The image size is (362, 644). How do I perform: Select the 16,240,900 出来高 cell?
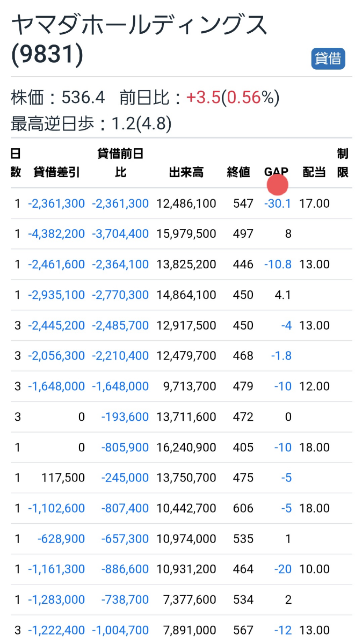(186, 447)
